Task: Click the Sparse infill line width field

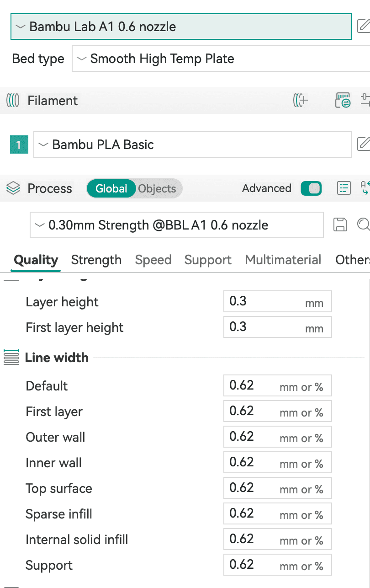Action: click(277, 514)
